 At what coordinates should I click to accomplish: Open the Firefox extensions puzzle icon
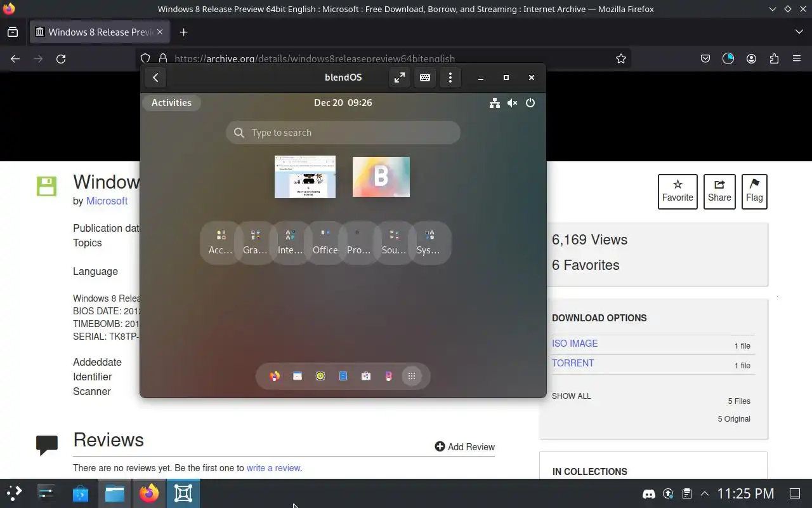(x=774, y=58)
